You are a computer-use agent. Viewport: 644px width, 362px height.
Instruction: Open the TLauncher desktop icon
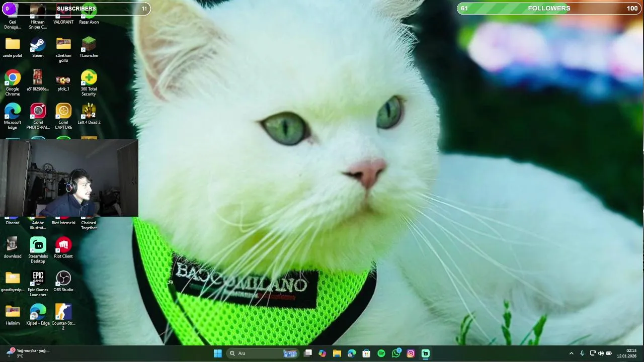pos(89,48)
